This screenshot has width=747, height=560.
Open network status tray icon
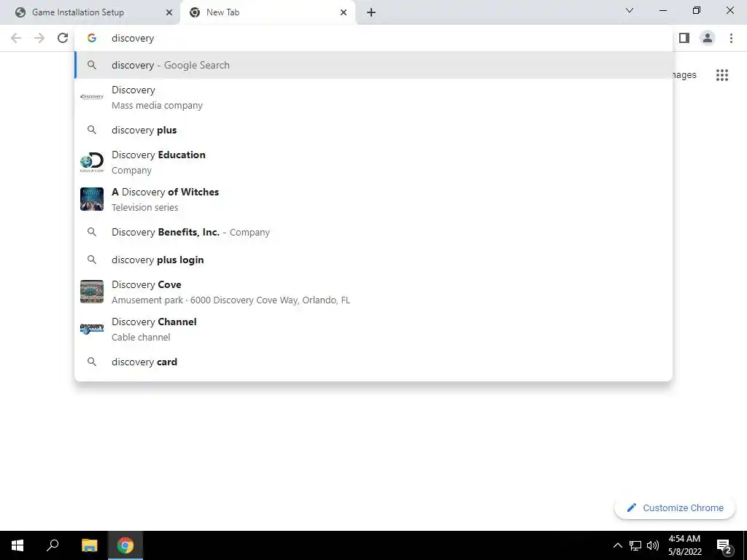[x=635, y=545]
